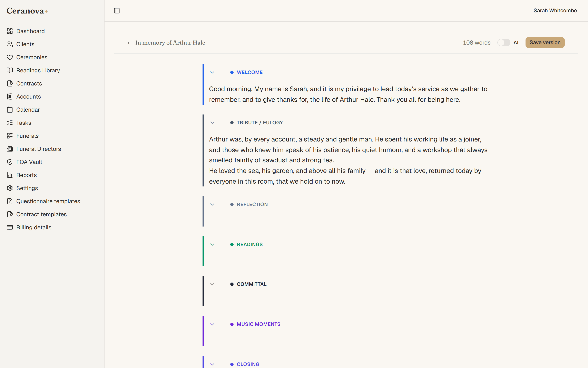Click the Readings Library book icon

[x=10, y=70]
